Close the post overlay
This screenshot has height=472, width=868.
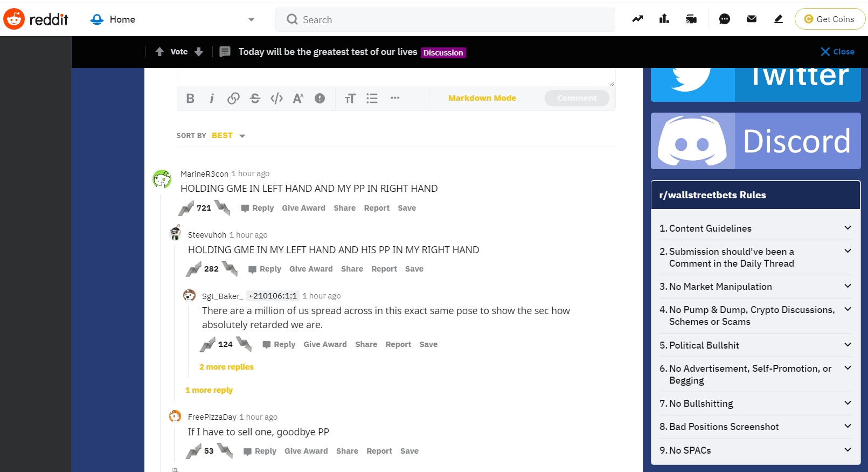[837, 52]
